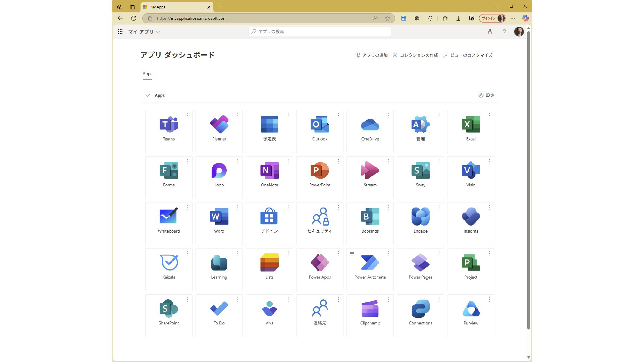This screenshot has width=644, height=362.
Task: Open the more options menu on Teams tile
Action: (x=187, y=115)
